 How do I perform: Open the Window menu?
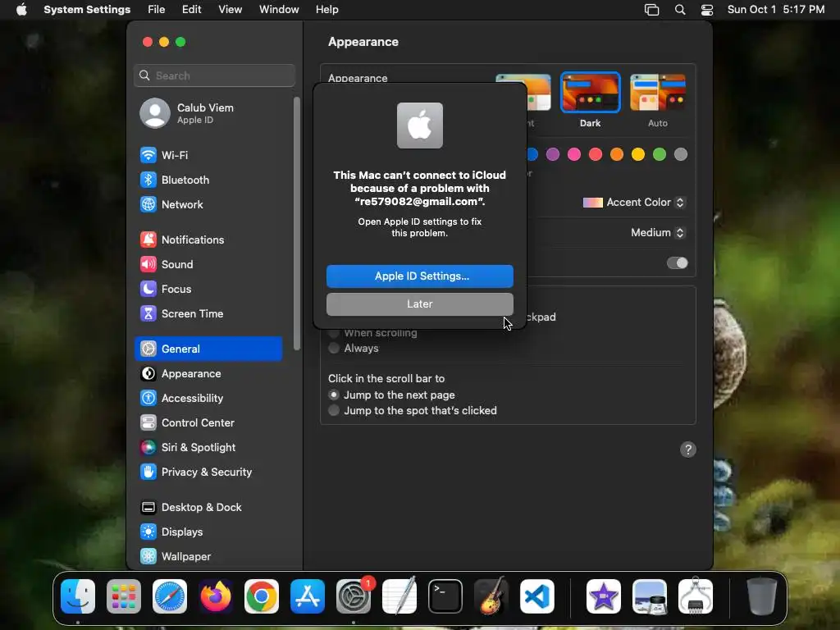[279, 10]
